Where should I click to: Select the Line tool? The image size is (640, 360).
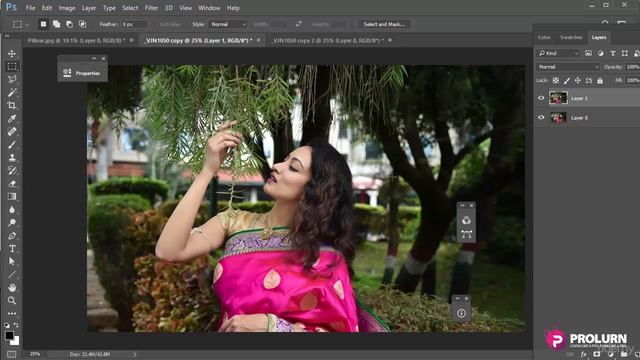(12, 274)
